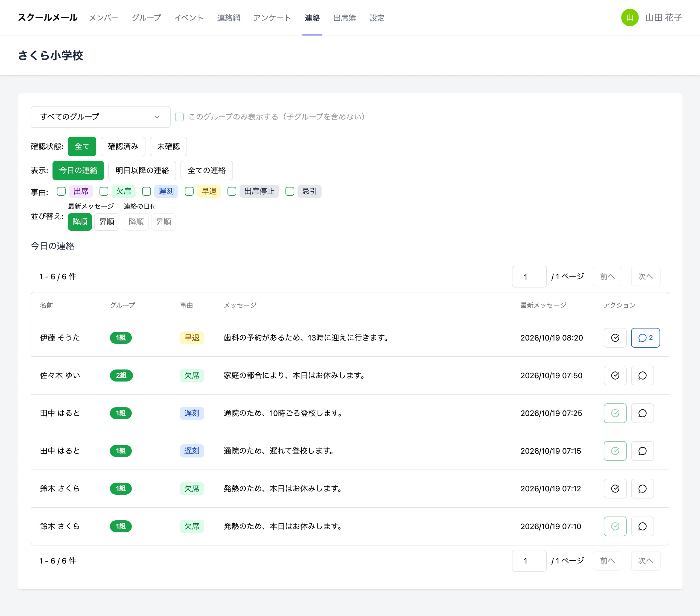This screenshot has width=700, height=616.
Task: Click confirm check icon for 伊藤 そうた row
Action: (x=615, y=338)
